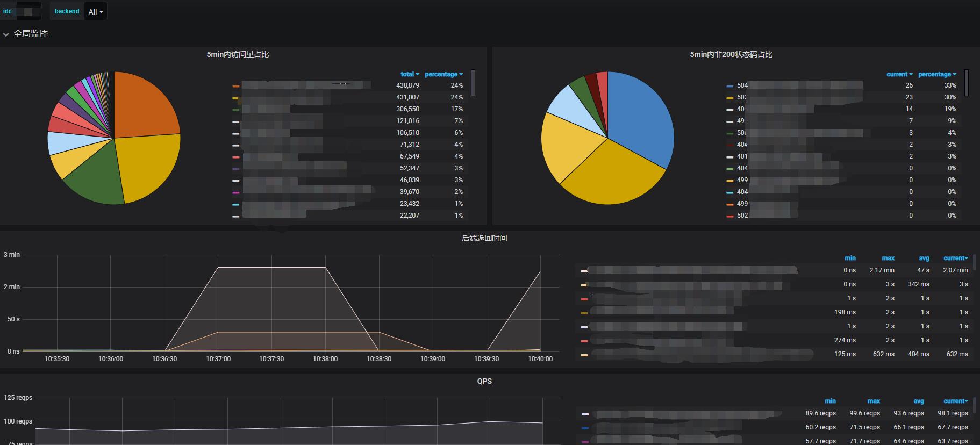Click the blue 33% slice in status pie
This screenshot has width=980, height=445.
coord(640,116)
